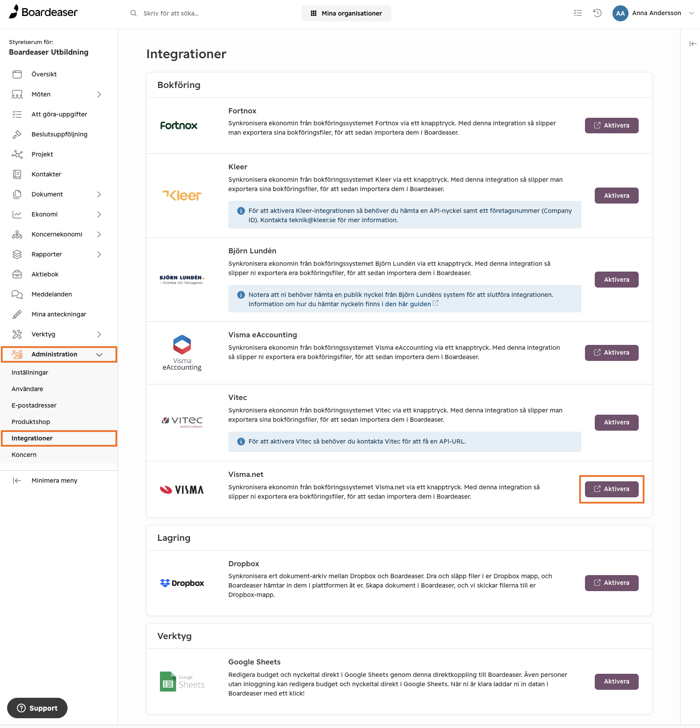Activate the Fortnox integration
The height and width of the screenshot is (728, 700).
[612, 125]
